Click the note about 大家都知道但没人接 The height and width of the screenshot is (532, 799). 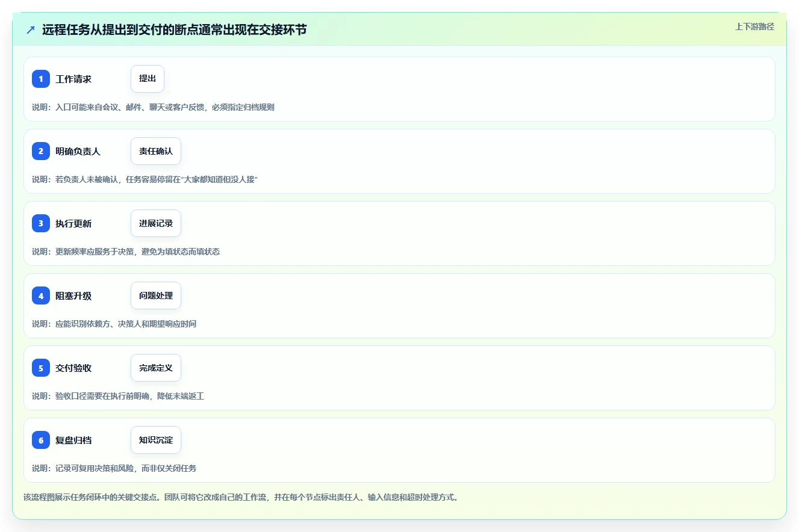(x=145, y=179)
